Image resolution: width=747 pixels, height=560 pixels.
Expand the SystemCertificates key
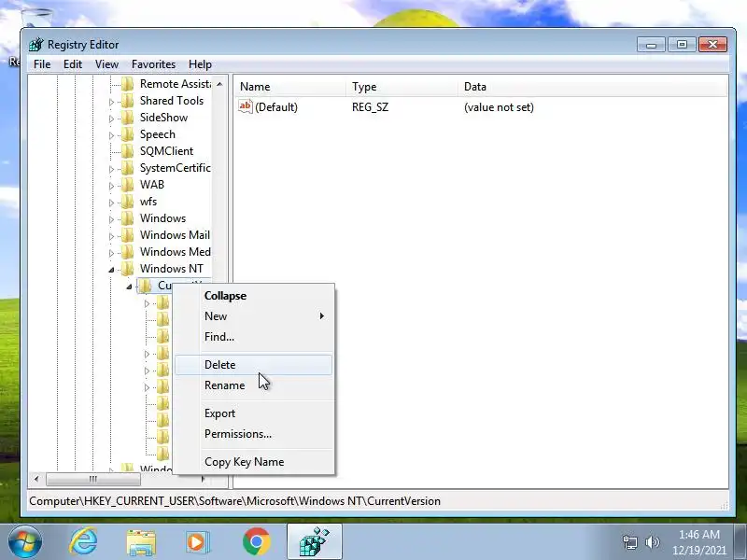click(x=111, y=169)
